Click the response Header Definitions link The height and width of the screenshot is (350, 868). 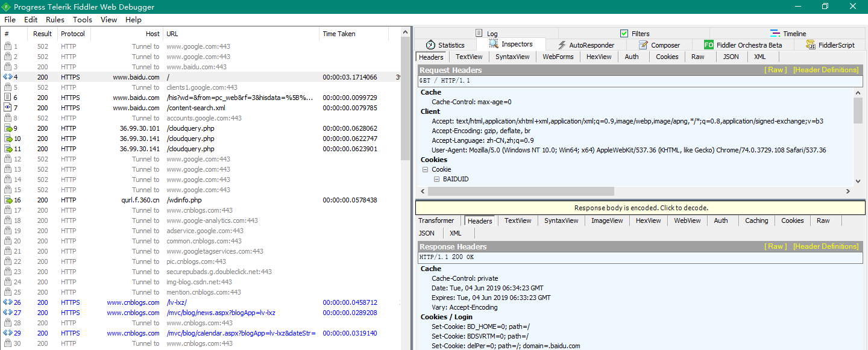[826, 246]
